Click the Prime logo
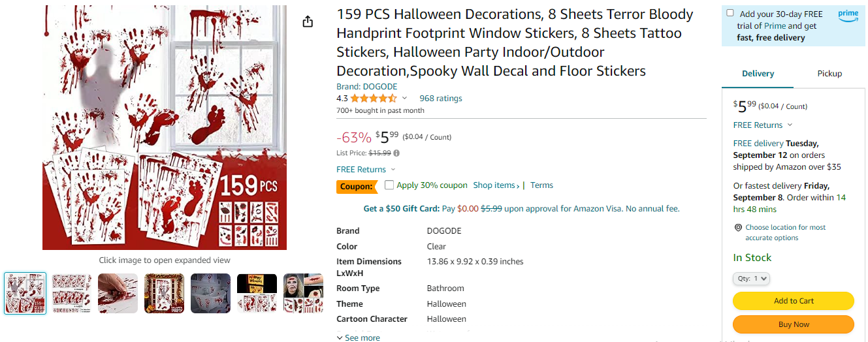The width and height of the screenshot is (868, 342). click(x=848, y=16)
